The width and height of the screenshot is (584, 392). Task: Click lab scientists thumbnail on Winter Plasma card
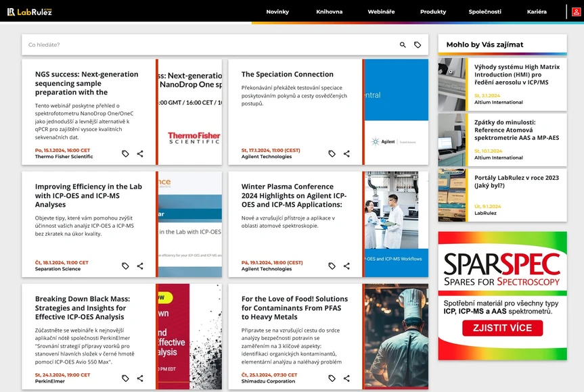397,224
